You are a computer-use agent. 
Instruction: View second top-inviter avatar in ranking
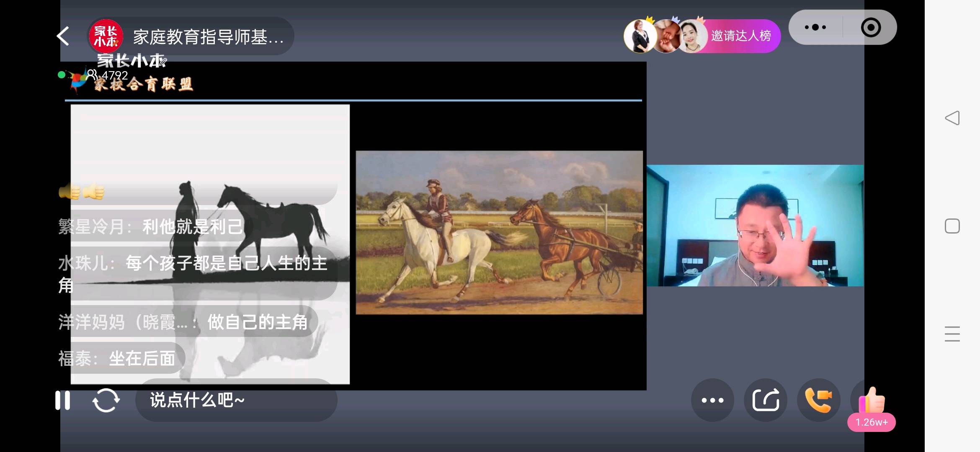coord(667,36)
